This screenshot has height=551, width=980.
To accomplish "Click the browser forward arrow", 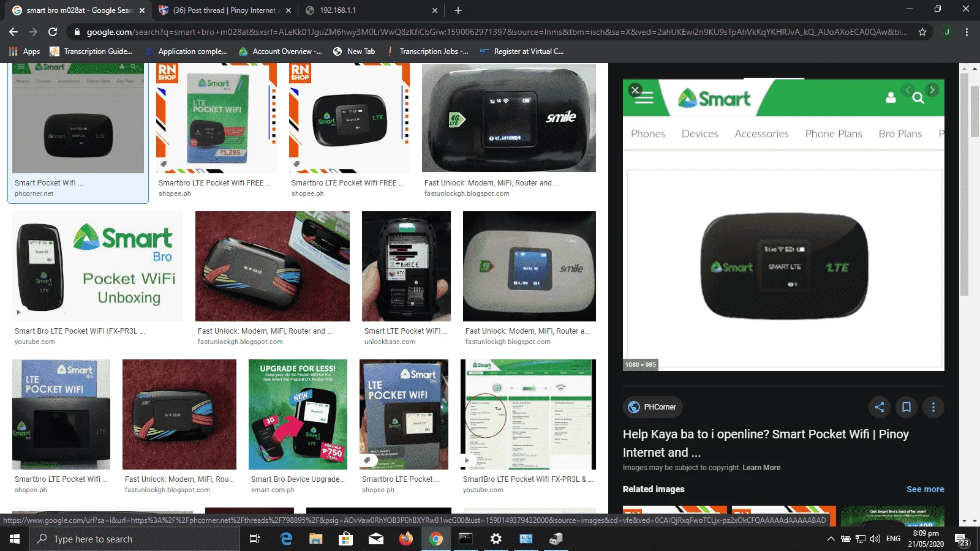I will tap(33, 32).
